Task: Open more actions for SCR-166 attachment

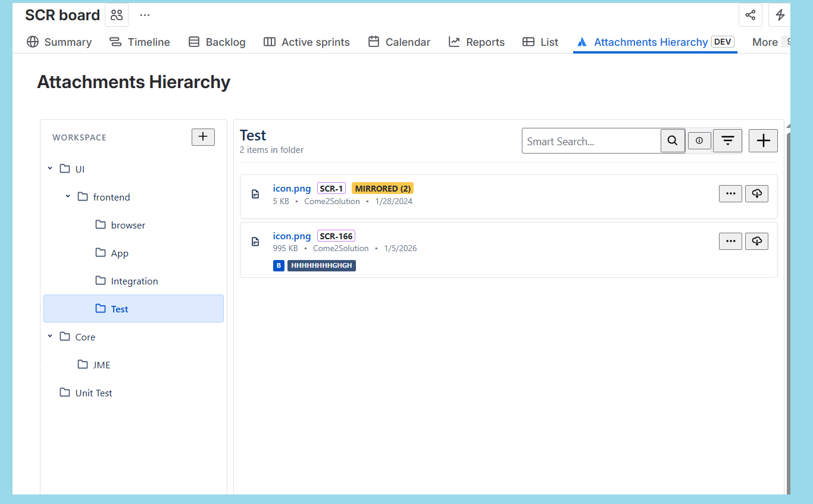Action: (730, 241)
